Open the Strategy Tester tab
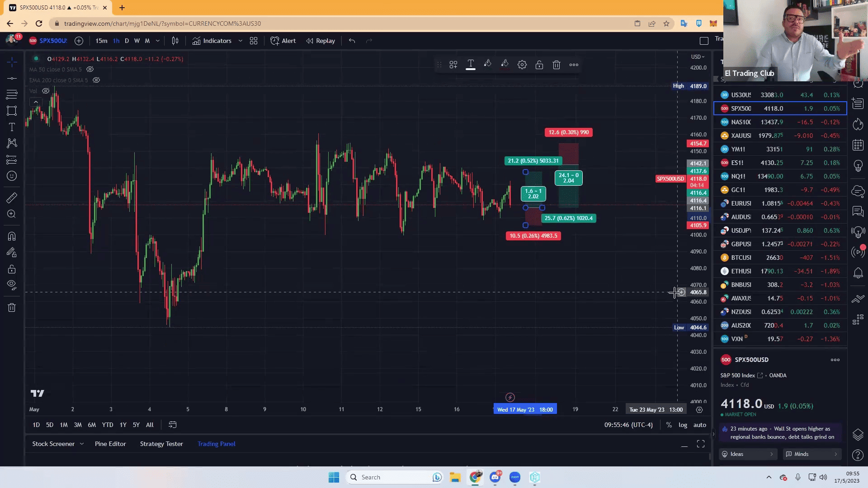This screenshot has height=488, width=868. pyautogui.click(x=161, y=444)
